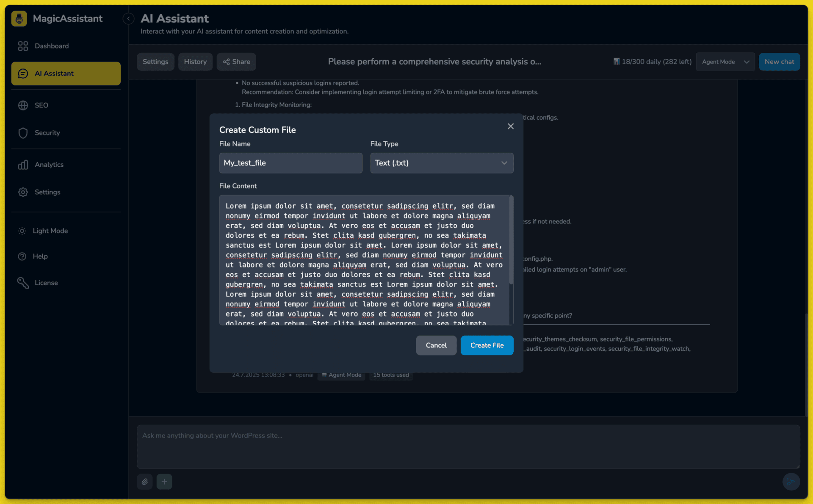Click the MagicAssistant robot logo
Screen dimensions: 813x504
19,18
